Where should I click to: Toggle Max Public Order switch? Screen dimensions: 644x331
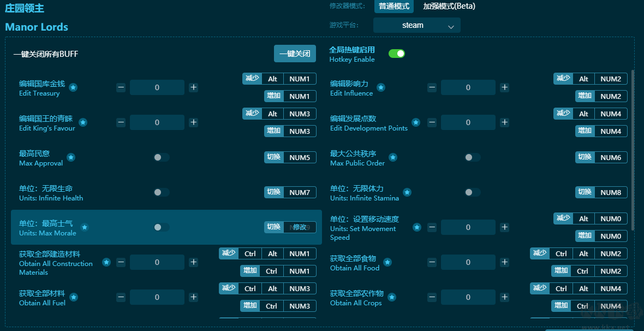coord(472,157)
